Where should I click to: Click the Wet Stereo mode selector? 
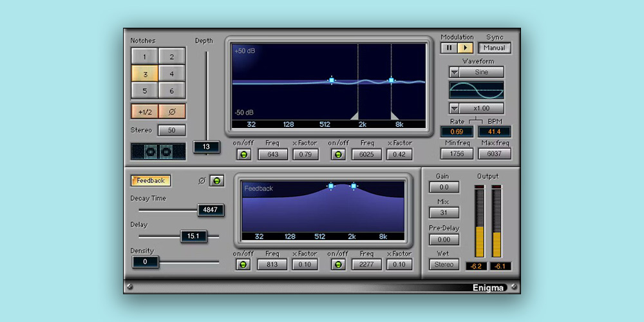[444, 264]
